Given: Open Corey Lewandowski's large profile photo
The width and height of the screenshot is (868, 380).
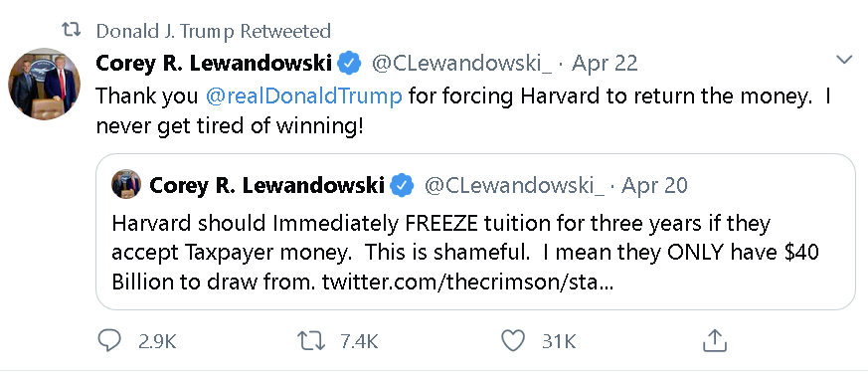Looking at the screenshot, I should tap(45, 84).
